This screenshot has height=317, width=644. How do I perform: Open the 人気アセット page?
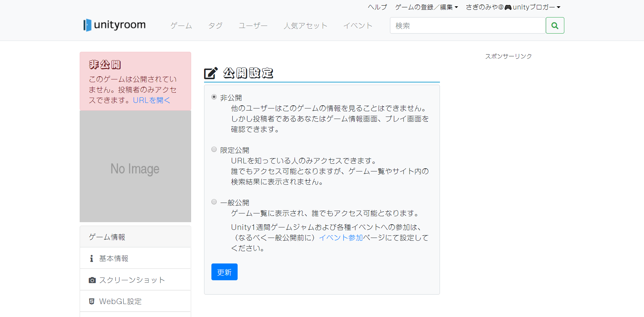pyautogui.click(x=305, y=25)
